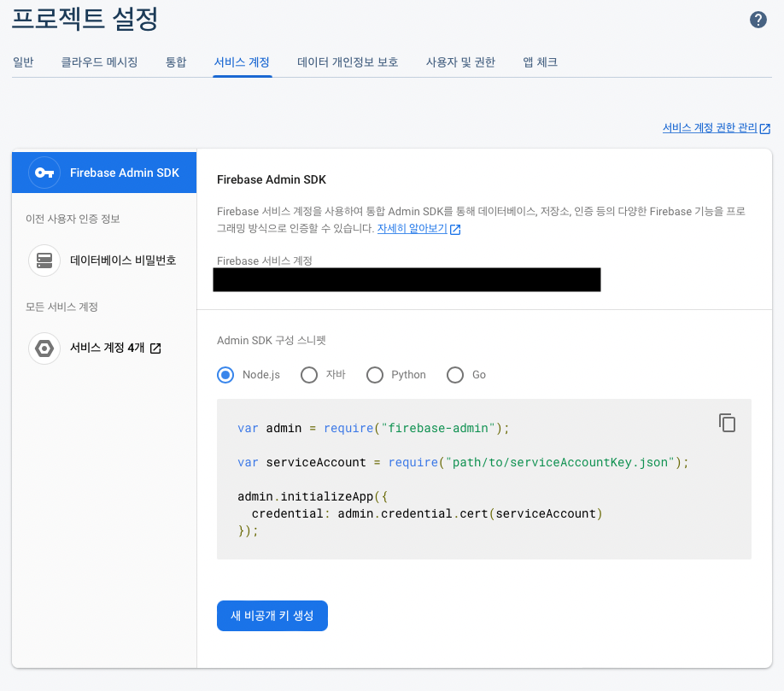Open the 서비스 계정 권한 관리 link

tap(710, 128)
